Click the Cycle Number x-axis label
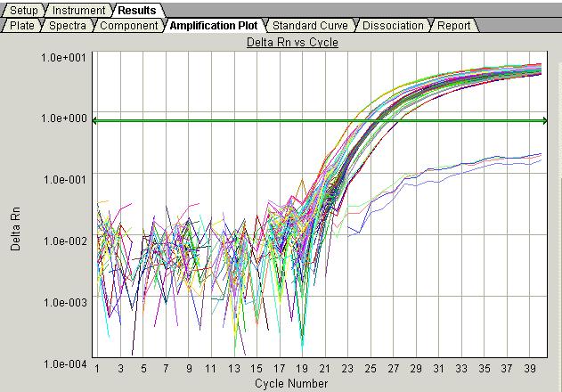This screenshot has width=562, height=392. (x=291, y=383)
